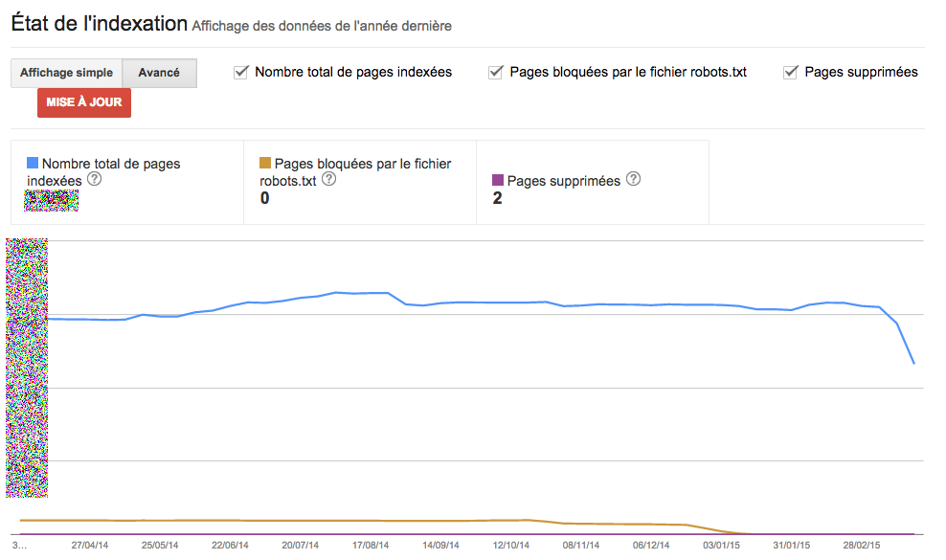
Task: Open help icon for total indexed pages
Action: pos(94,179)
